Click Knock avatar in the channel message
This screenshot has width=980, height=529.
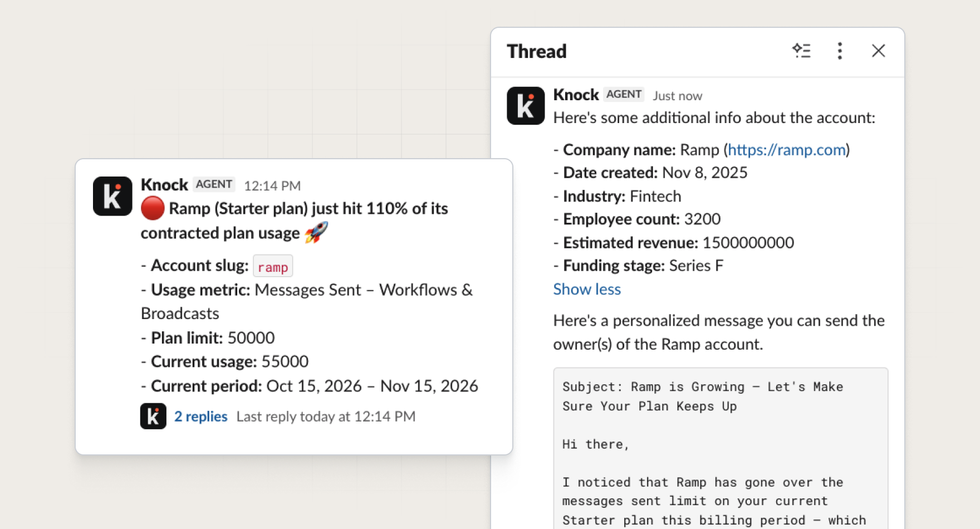pyautogui.click(x=112, y=196)
